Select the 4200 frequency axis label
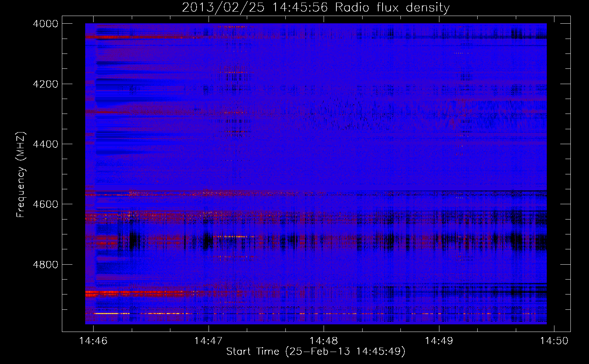Image resolution: width=589 pixels, height=364 pixels. point(46,84)
